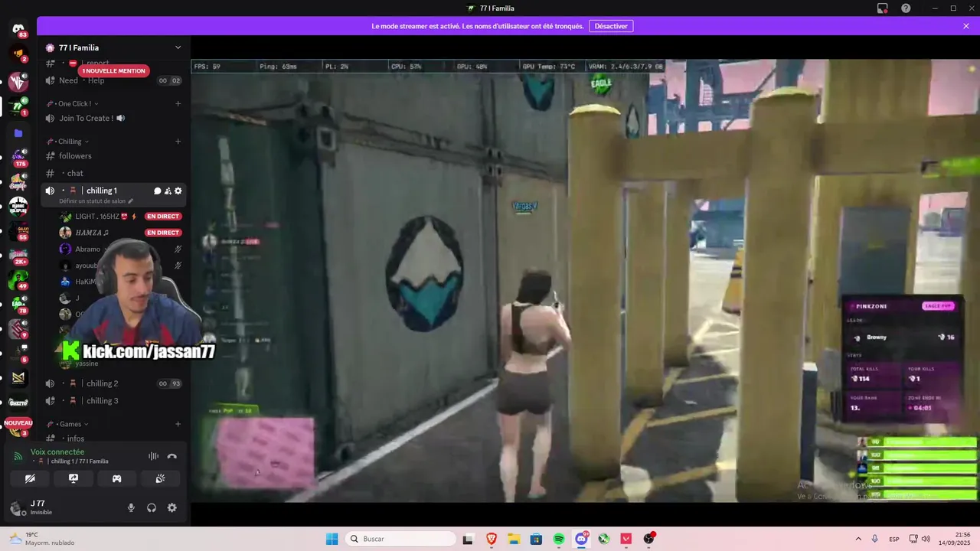
Task: Add a channel to the One Click ! category
Action: pos(178,103)
